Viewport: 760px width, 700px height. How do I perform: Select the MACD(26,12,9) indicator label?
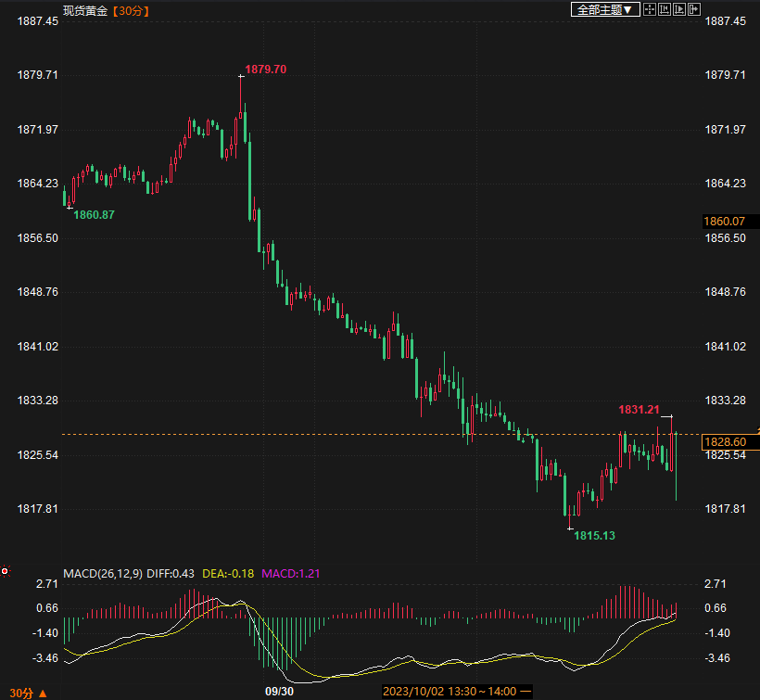click(103, 574)
